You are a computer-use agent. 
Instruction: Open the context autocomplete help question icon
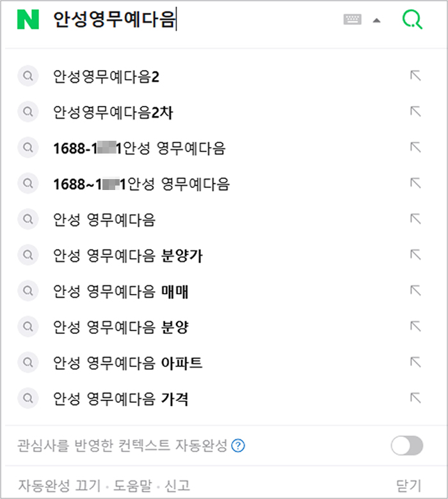coord(239,446)
